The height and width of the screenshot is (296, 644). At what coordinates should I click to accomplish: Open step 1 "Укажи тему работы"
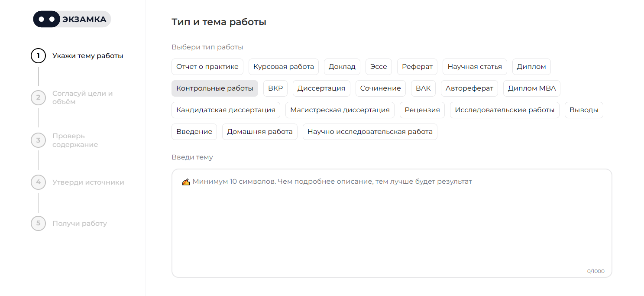pyautogui.click(x=88, y=55)
